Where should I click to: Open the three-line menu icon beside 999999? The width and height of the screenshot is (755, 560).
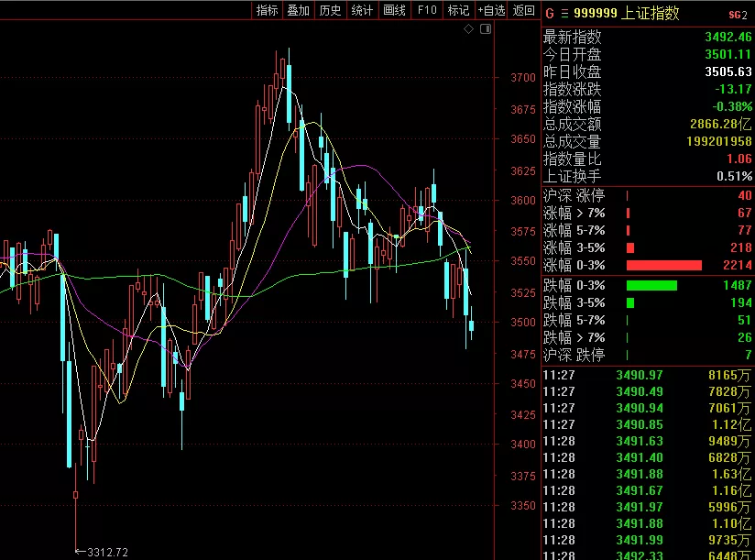(x=564, y=14)
